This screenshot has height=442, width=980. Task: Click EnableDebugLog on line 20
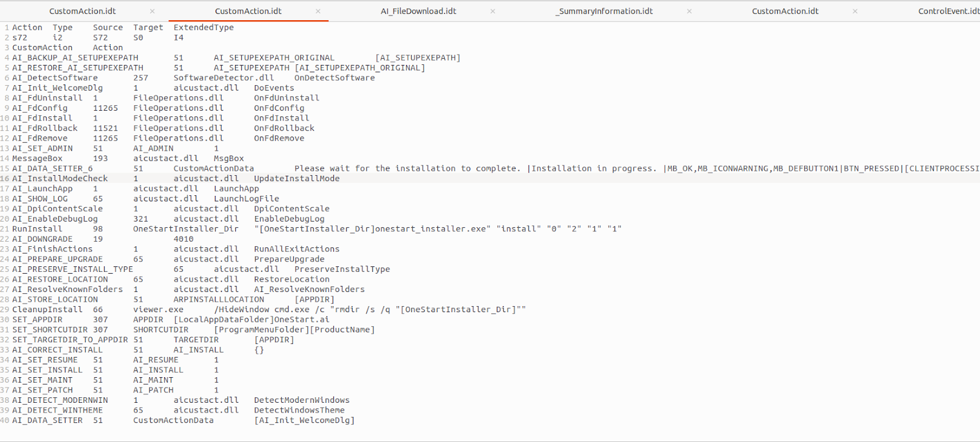289,219
